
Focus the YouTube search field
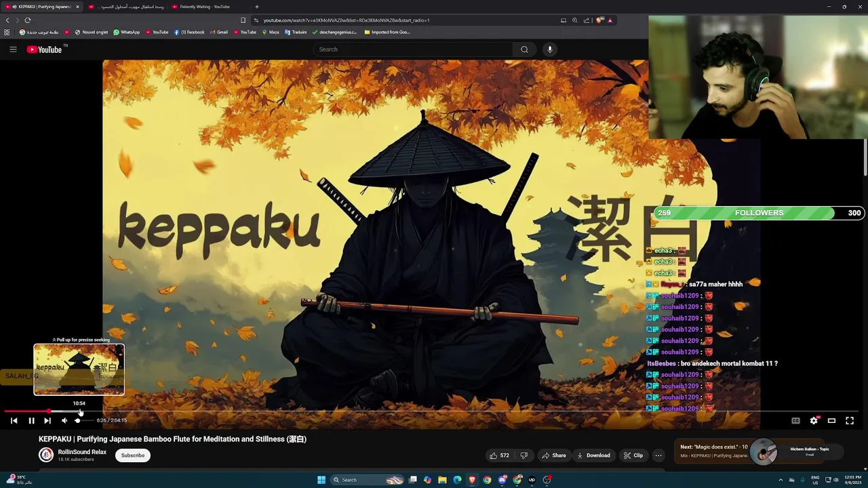414,49
